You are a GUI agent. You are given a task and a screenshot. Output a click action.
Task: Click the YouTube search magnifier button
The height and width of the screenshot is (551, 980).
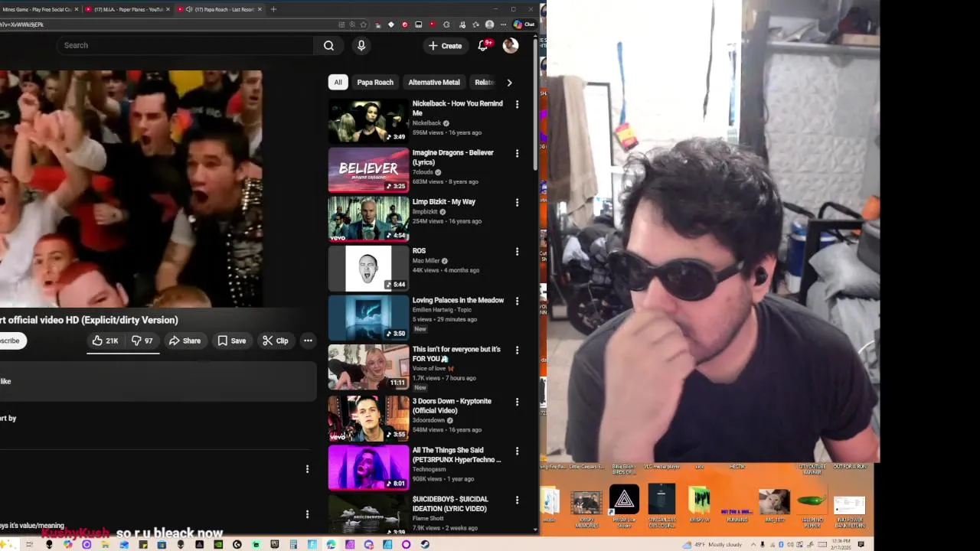click(328, 45)
